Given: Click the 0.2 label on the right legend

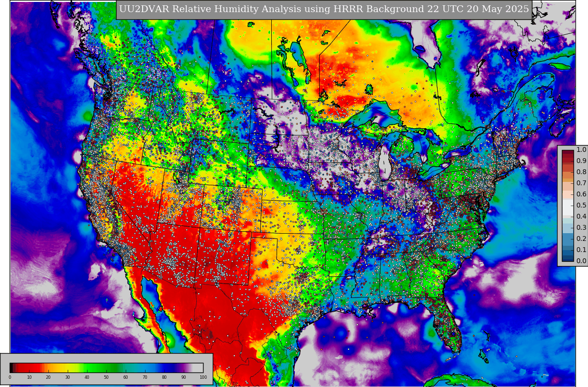Looking at the screenshot, I should 581,239.
